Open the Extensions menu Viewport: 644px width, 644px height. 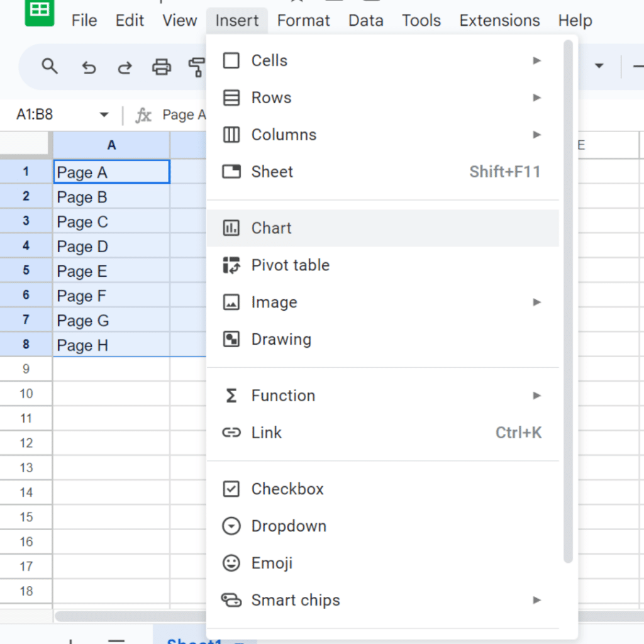click(x=499, y=21)
